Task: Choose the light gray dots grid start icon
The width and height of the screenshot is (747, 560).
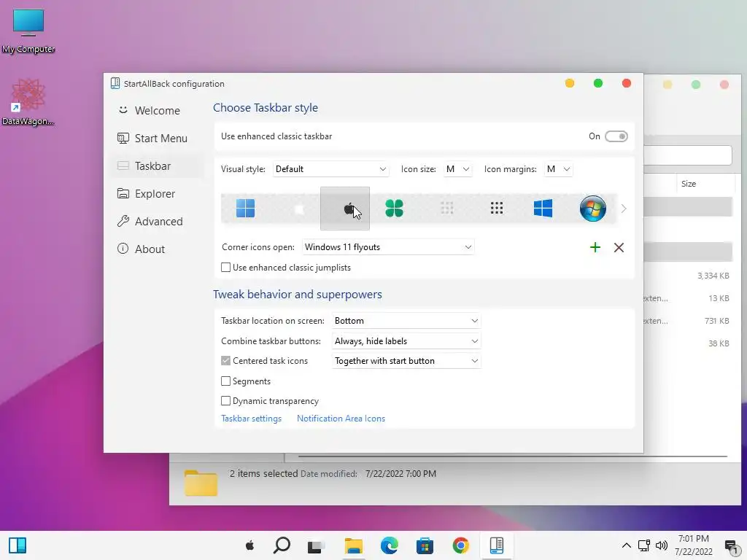Action: tap(447, 208)
